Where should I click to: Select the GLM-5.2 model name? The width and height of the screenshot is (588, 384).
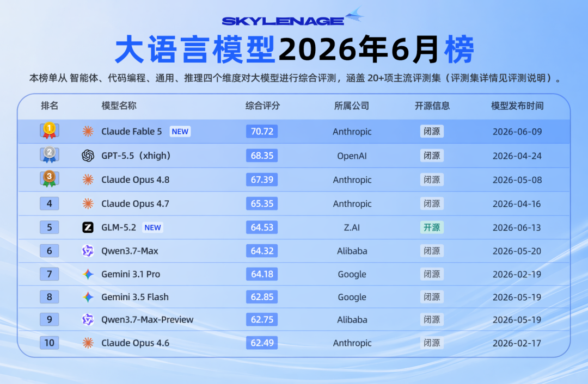(119, 227)
